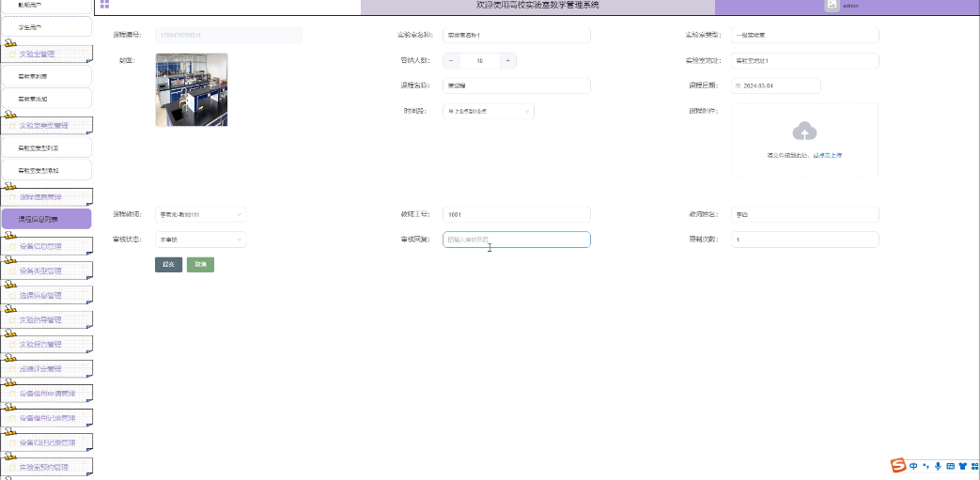Click the 教师工号 field showing 1001

click(x=516, y=214)
